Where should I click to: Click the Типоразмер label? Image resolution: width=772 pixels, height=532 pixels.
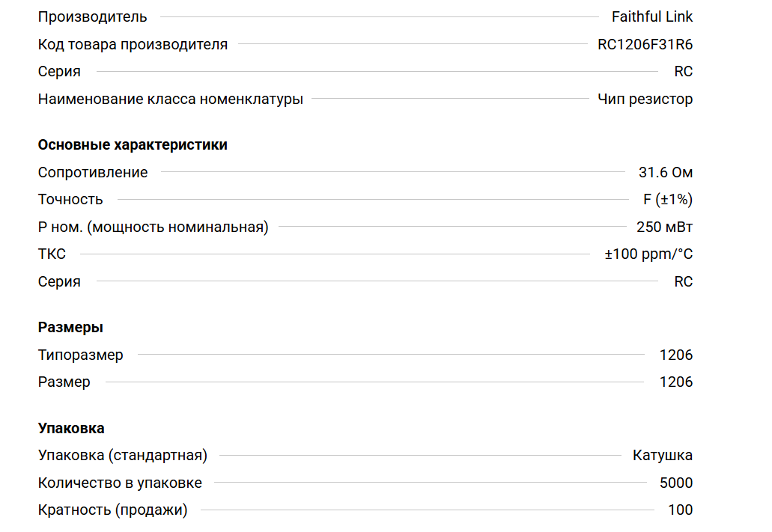81,355
